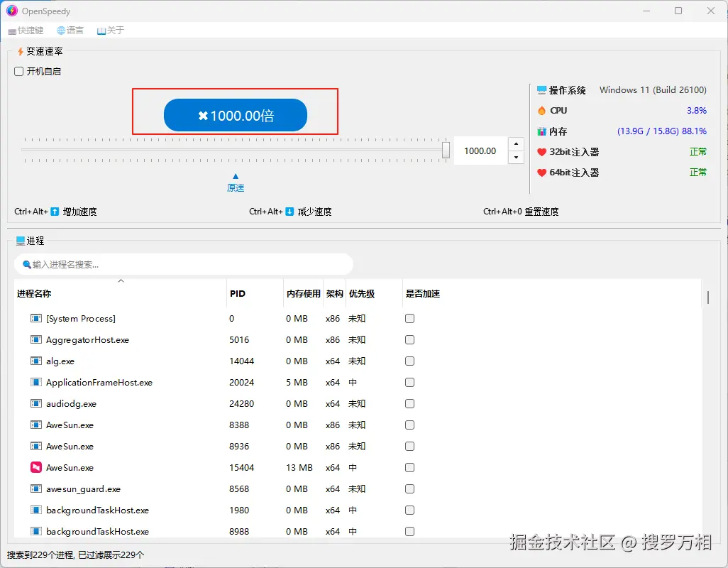The height and width of the screenshot is (568, 728).
Task: Click the 88.1% memory usage value
Action: click(x=694, y=131)
